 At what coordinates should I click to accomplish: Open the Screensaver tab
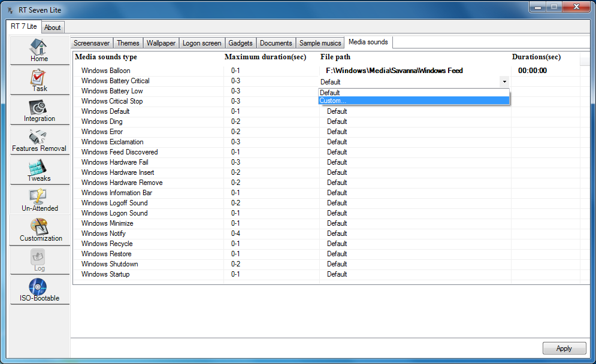point(92,43)
